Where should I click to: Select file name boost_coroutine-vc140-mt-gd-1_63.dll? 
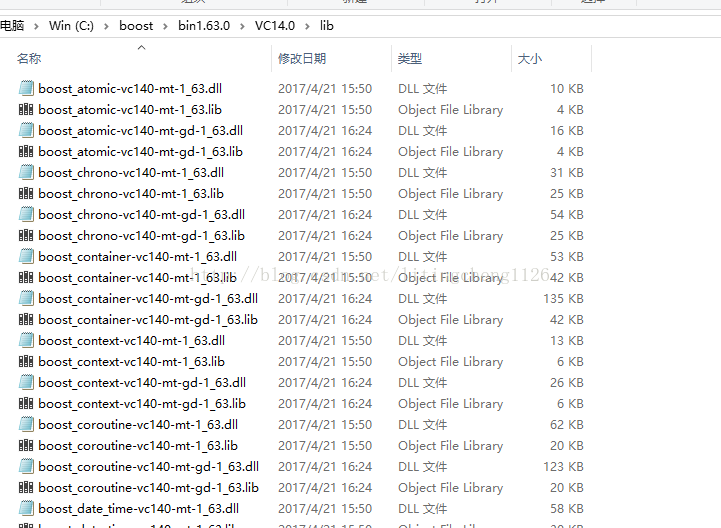coord(149,466)
